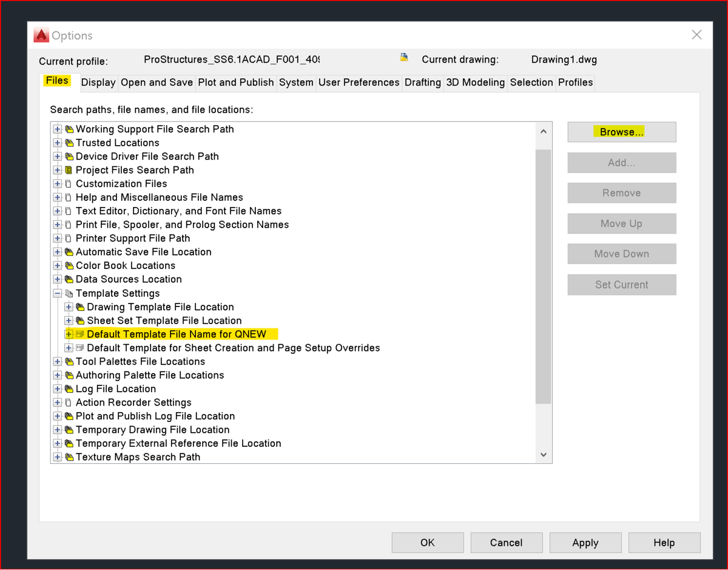Click the folder icon beside Texture Maps Search Path
This screenshot has height=570, width=728.
pyautogui.click(x=69, y=457)
